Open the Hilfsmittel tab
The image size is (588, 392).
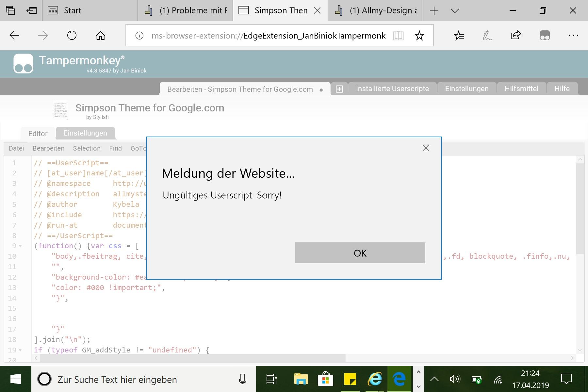click(521, 89)
